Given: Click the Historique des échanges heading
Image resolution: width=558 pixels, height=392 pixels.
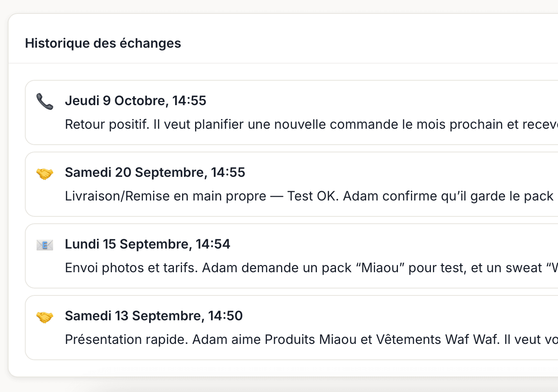Looking at the screenshot, I should coord(103,43).
